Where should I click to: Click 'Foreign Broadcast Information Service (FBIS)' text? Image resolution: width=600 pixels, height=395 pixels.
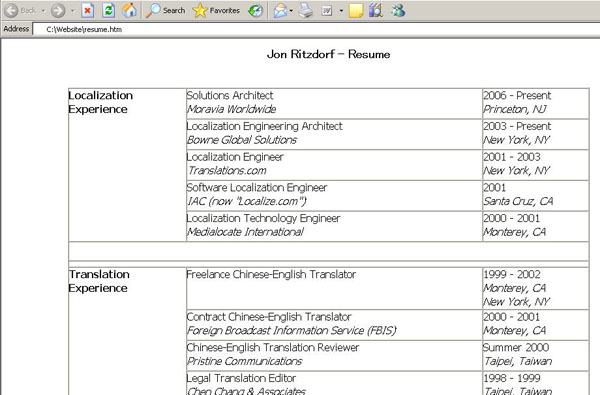pos(292,331)
